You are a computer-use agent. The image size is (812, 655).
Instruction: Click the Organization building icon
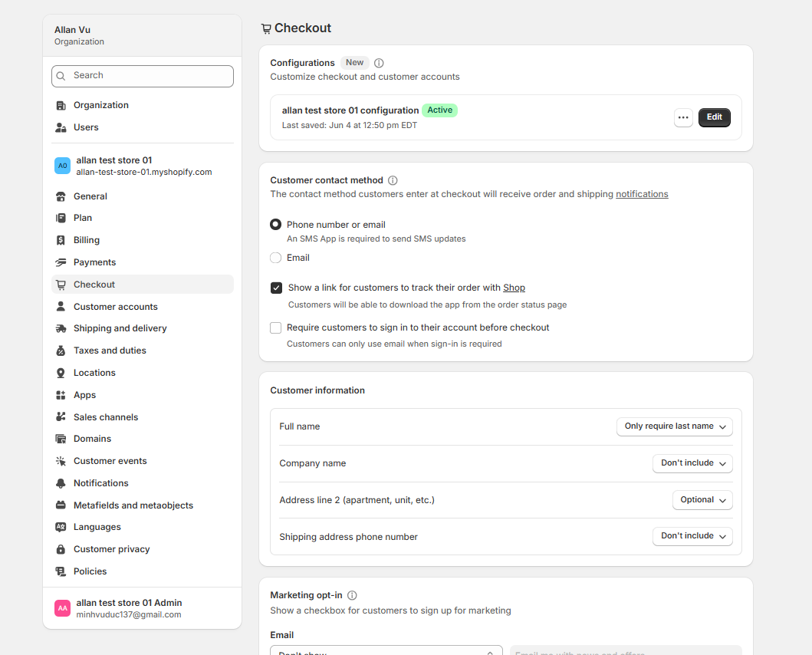(x=61, y=105)
